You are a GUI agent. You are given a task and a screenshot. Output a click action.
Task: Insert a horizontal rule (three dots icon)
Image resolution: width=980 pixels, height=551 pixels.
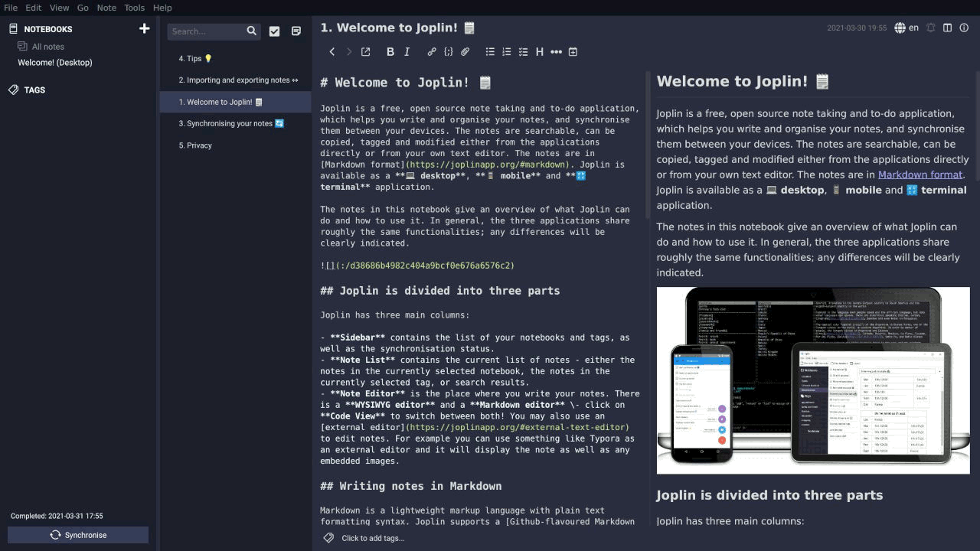coord(557,52)
